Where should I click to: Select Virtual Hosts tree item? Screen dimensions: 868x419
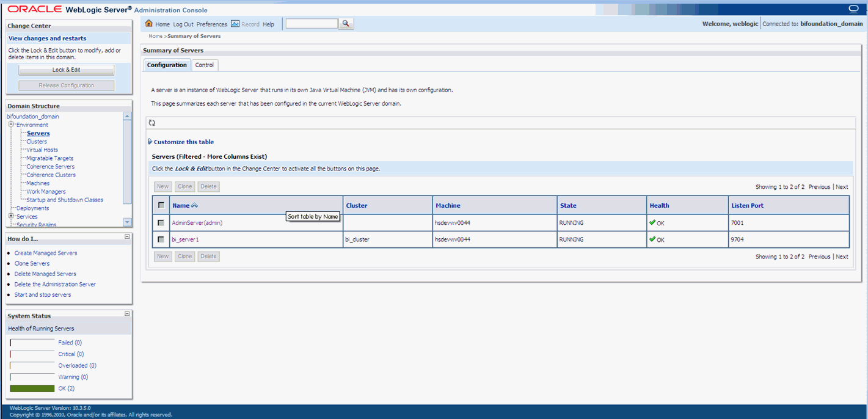point(42,150)
